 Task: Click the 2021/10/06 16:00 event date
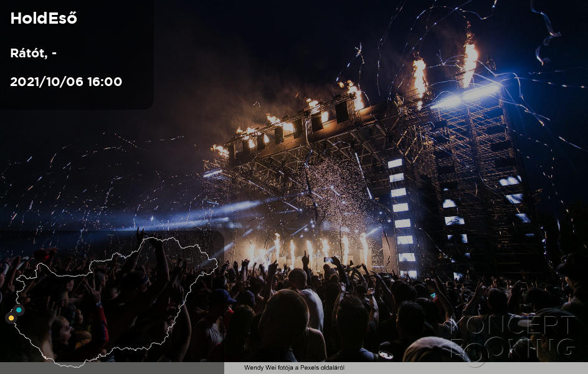pyautogui.click(x=66, y=82)
